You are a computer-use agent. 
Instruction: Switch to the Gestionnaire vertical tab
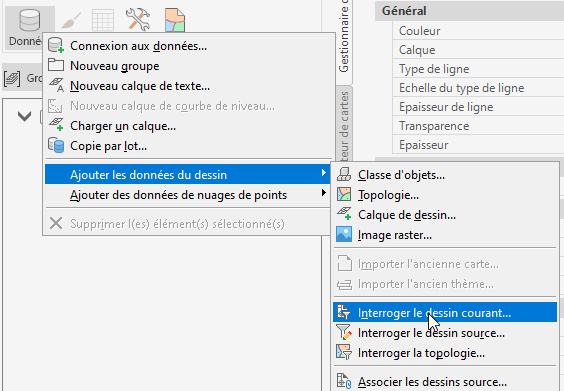(x=344, y=36)
